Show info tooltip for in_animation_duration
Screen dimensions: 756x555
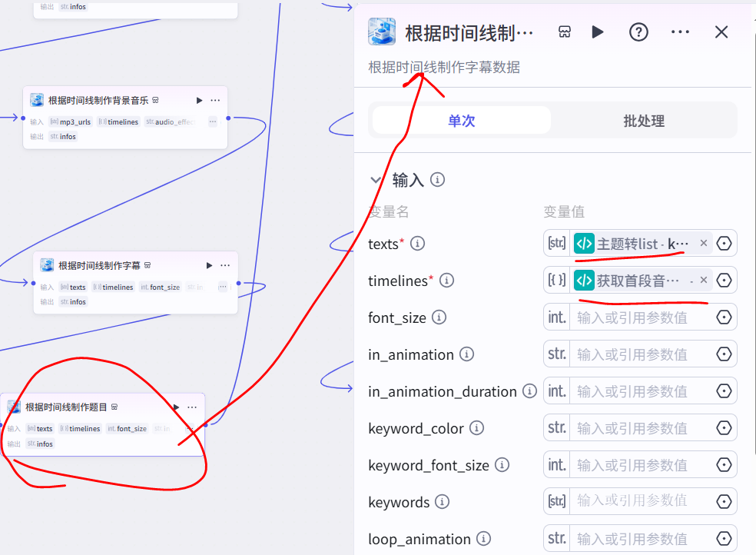[x=529, y=391]
